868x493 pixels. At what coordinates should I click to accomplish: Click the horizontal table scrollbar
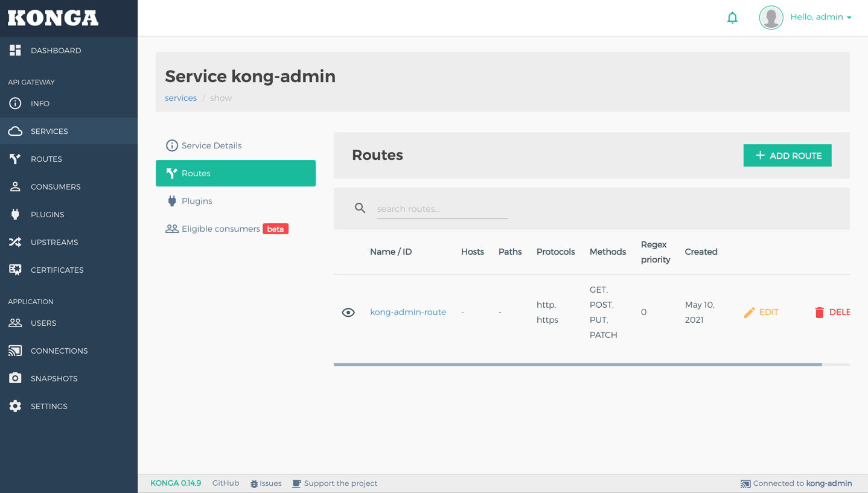pos(578,364)
